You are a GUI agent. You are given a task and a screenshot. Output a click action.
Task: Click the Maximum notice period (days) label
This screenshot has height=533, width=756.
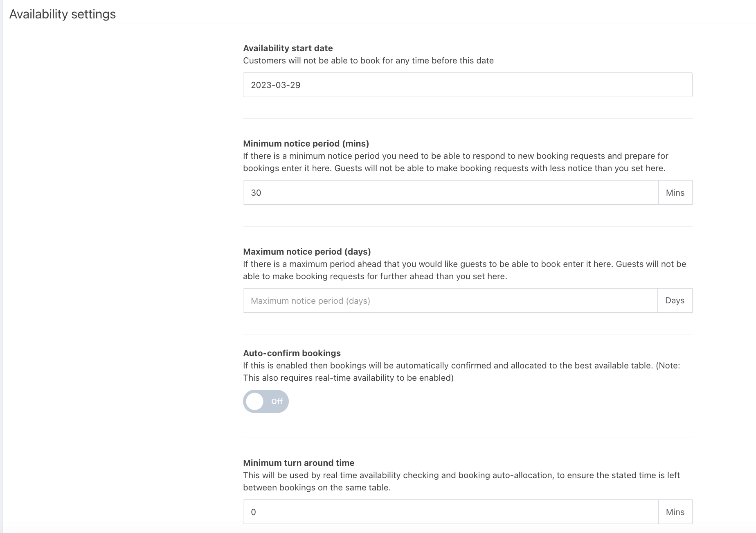(307, 251)
